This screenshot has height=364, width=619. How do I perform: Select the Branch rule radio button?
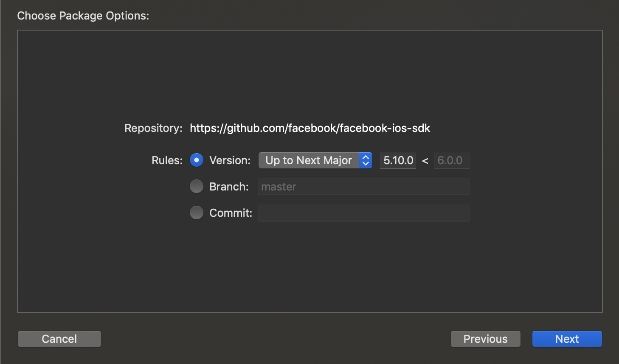[x=197, y=186]
